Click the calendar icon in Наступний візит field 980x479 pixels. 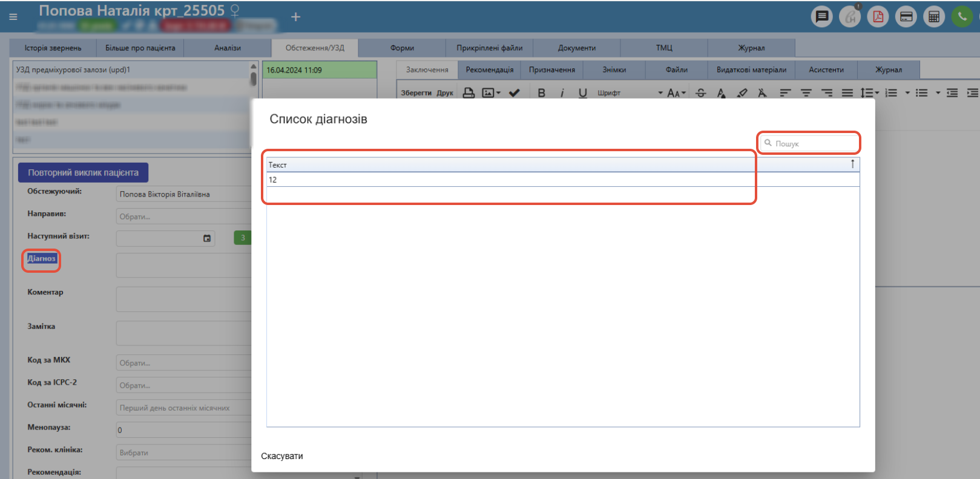[x=207, y=238]
